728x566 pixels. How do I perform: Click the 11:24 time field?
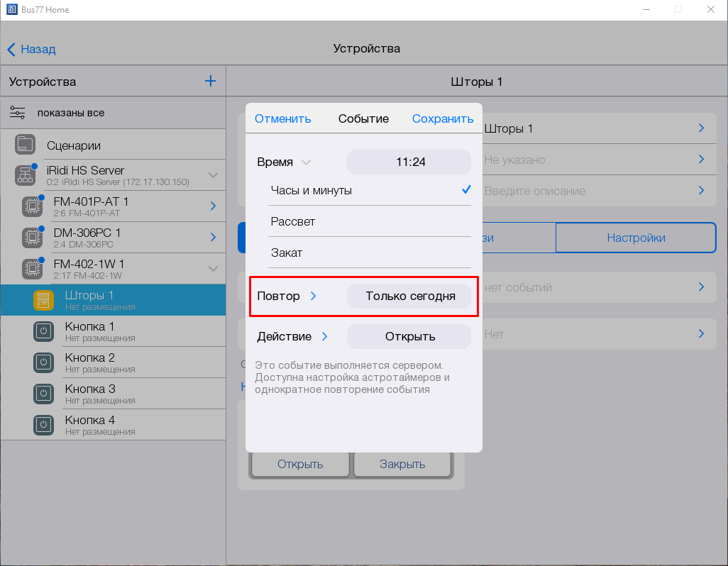pyautogui.click(x=409, y=162)
